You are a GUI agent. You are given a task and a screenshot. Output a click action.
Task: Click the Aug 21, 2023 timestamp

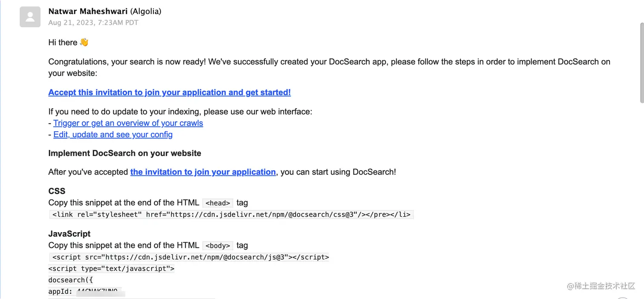click(93, 23)
